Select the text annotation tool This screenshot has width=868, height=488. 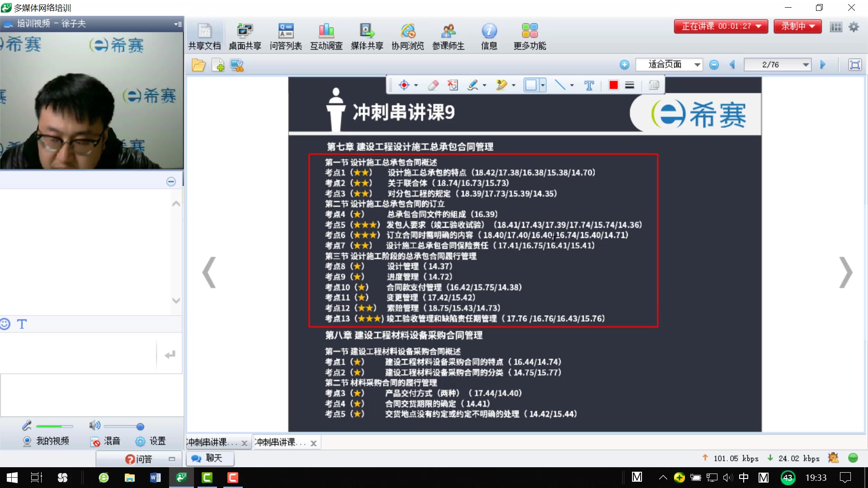pos(589,85)
